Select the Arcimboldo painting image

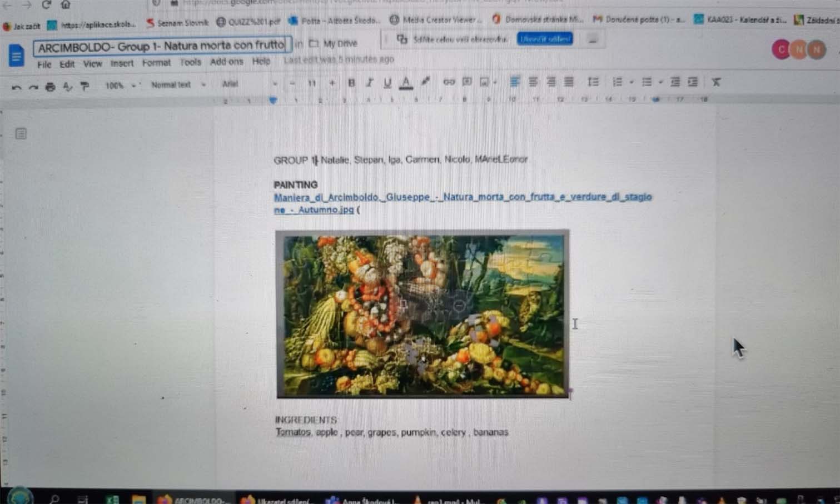(423, 314)
